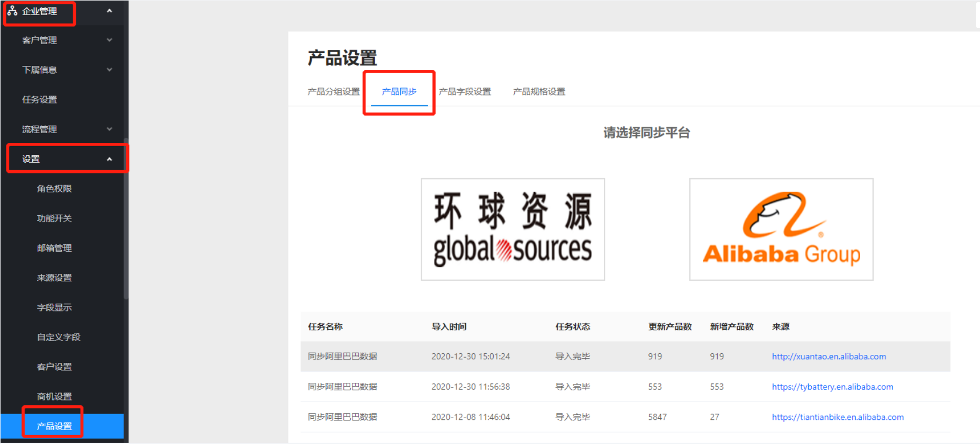The height and width of the screenshot is (444, 980).
Task: Choose the Alibaba Group sync platform
Action: [781, 229]
